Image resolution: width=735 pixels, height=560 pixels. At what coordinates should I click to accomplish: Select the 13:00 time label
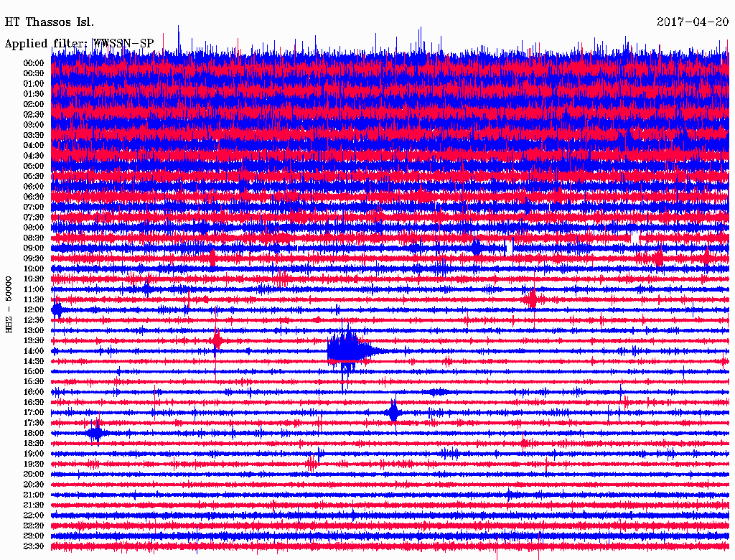[33, 330]
